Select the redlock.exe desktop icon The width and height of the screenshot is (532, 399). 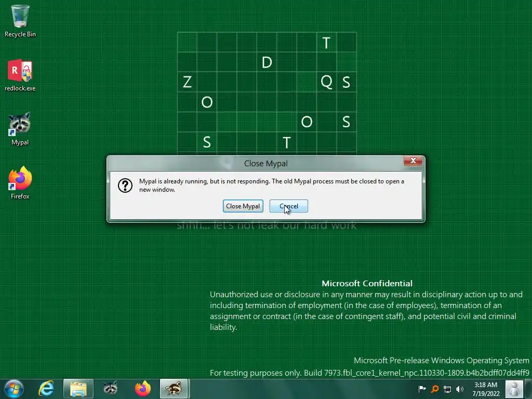[20, 75]
